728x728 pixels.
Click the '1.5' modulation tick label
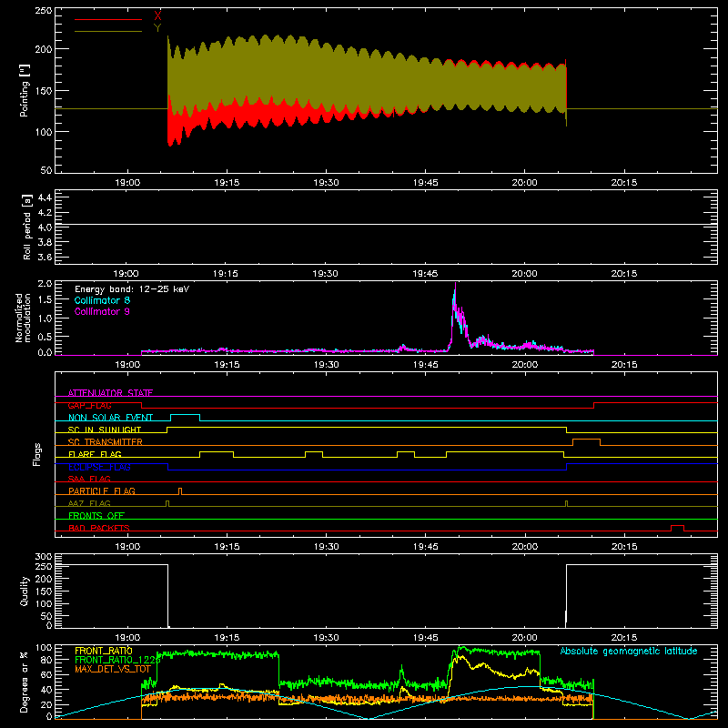[45, 300]
